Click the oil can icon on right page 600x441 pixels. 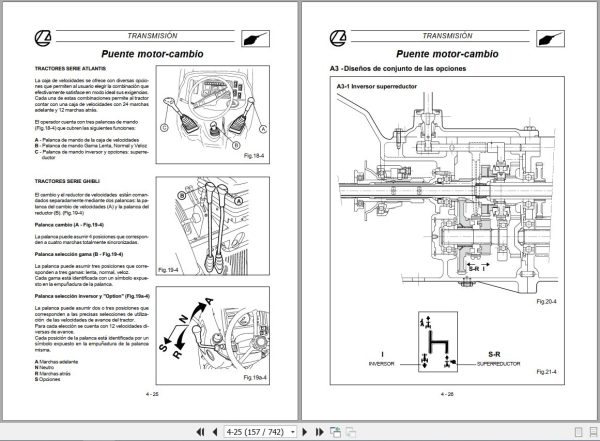(x=550, y=39)
